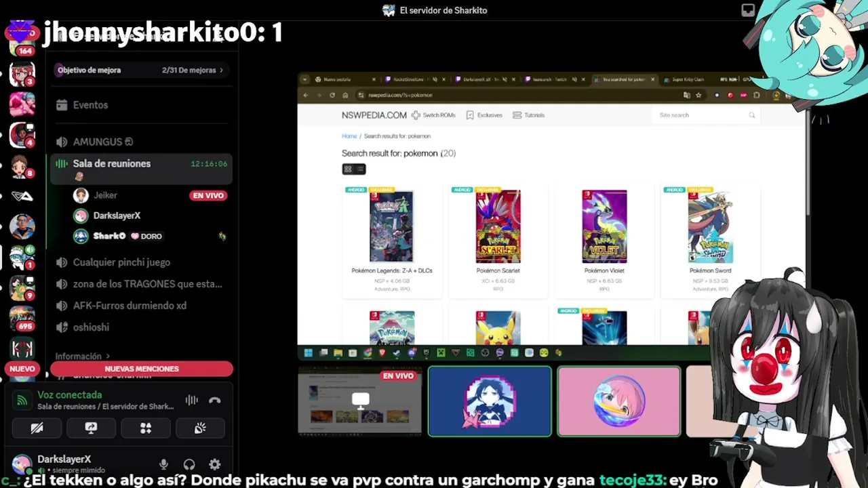Open File Explorer on streamed taskbar
Screen dimensions: 868x488
(338, 352)
